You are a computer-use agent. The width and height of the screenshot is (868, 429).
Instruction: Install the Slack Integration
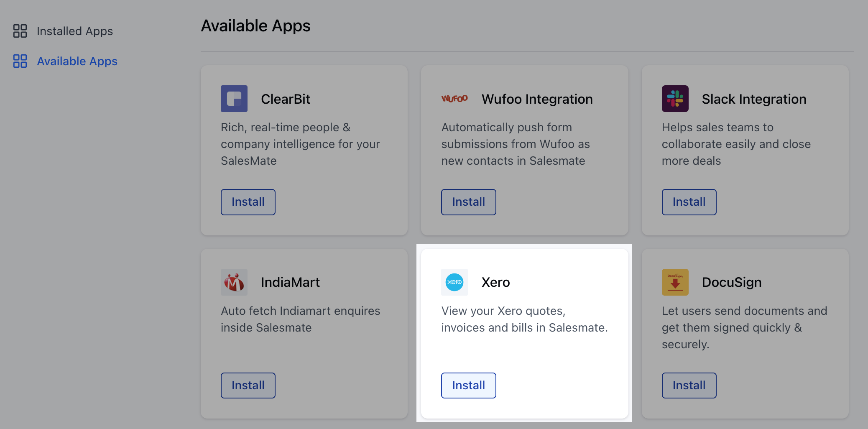(689, 202)
